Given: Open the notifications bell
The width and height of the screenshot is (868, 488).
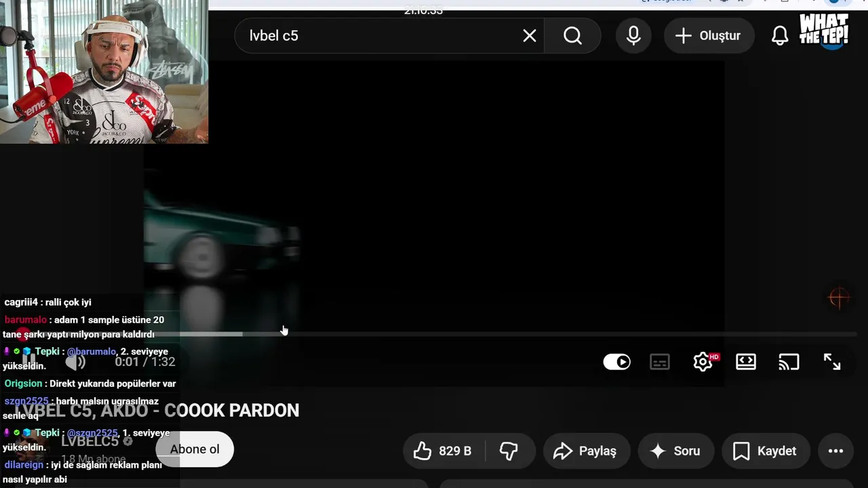Looking at the screenshot, I should (x=780, y=36).
